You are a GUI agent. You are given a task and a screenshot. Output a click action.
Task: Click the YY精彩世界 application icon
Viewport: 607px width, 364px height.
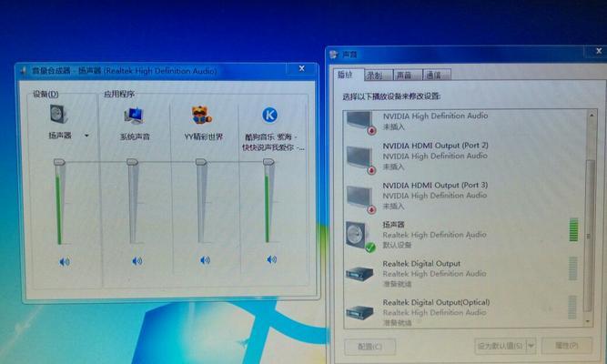coord(202,115)
